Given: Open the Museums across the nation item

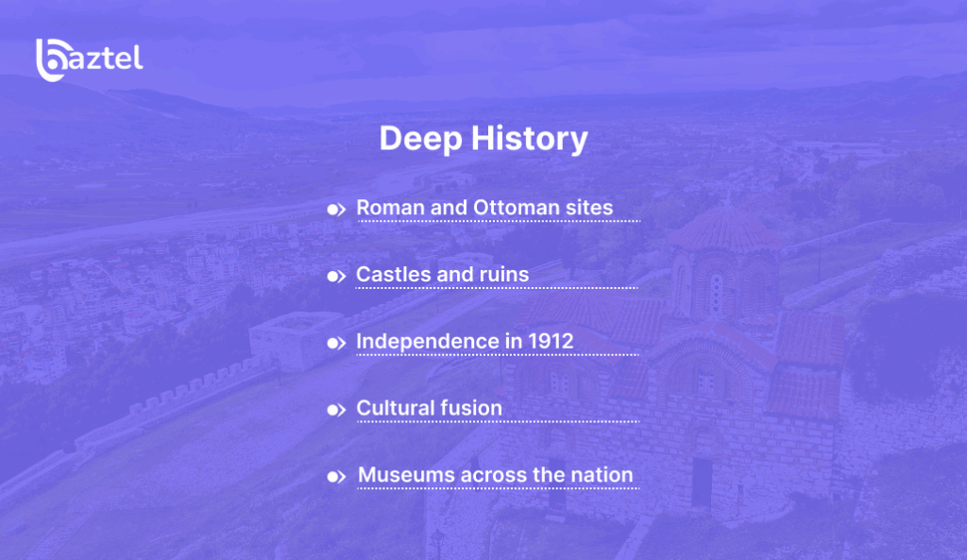Looking at the screenshot, I should (495, 475).
